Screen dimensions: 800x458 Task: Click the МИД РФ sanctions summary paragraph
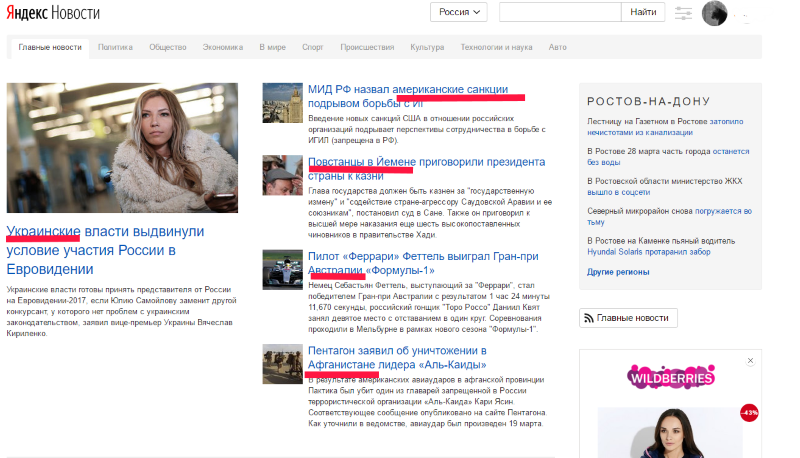click(x=427, y=129)
